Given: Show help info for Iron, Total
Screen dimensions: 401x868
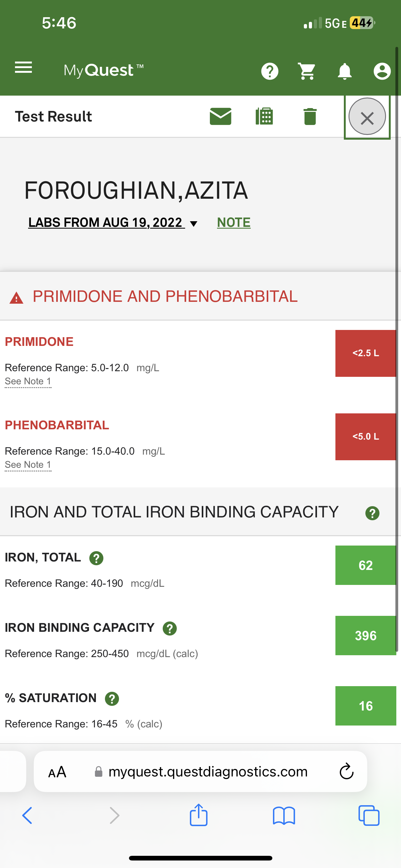Looking at the screenshot, I should coord(96,558).
